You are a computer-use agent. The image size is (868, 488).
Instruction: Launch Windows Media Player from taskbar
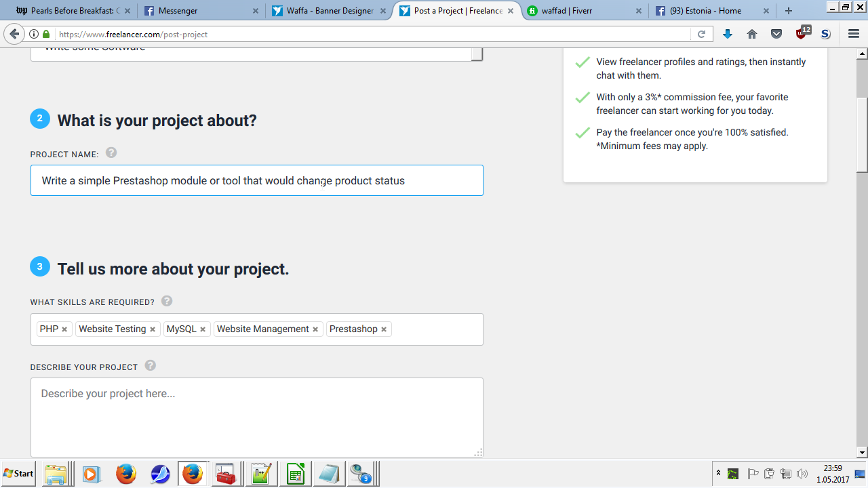(x=92, y=474)
